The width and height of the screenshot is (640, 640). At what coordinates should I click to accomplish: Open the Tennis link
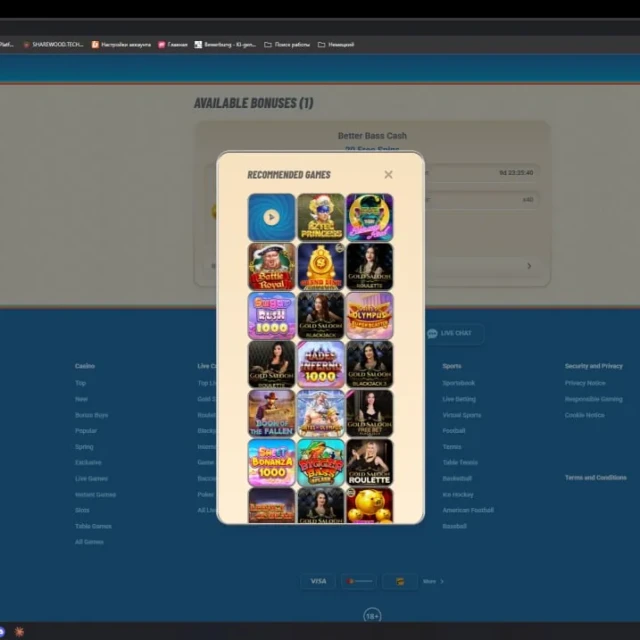(x=452, y=447)
